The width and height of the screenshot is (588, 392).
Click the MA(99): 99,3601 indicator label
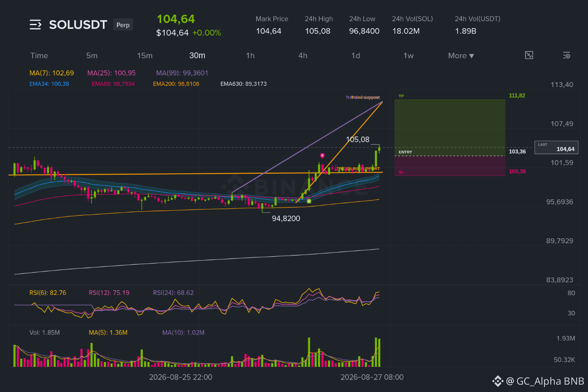[x=182, y=73]
